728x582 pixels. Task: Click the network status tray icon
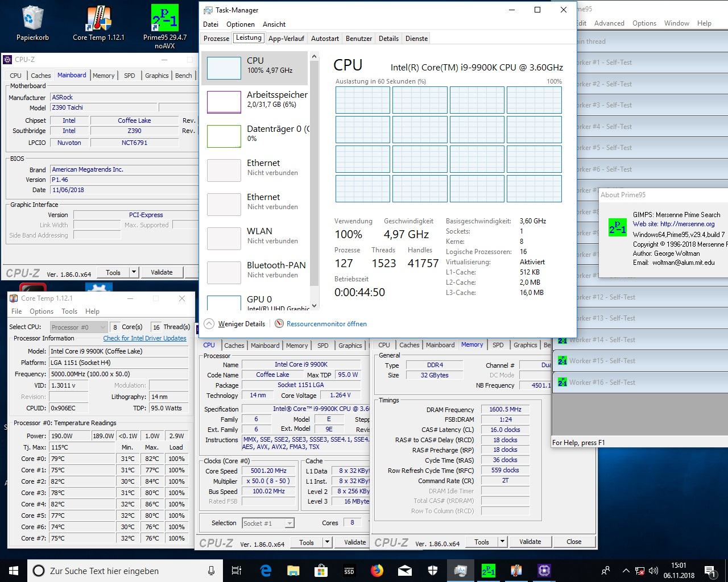tap(639, 571)
